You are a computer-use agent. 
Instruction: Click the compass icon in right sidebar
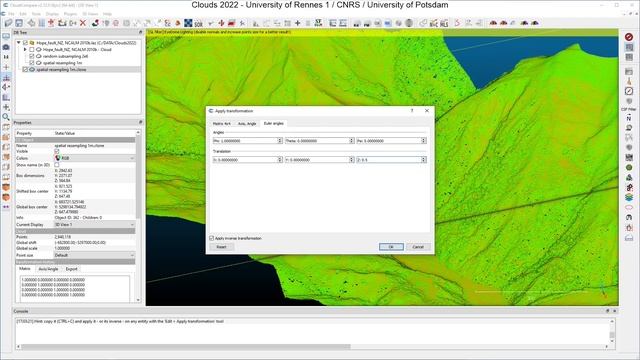click(629, 91)
